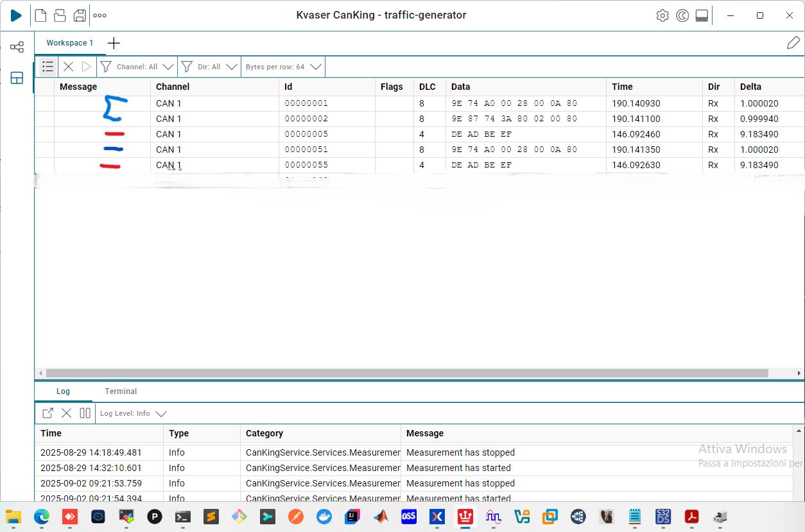The height and width of the screenshot is (532, 805).
Task: Toggle the message list view mode
Action: click(48, 67)
